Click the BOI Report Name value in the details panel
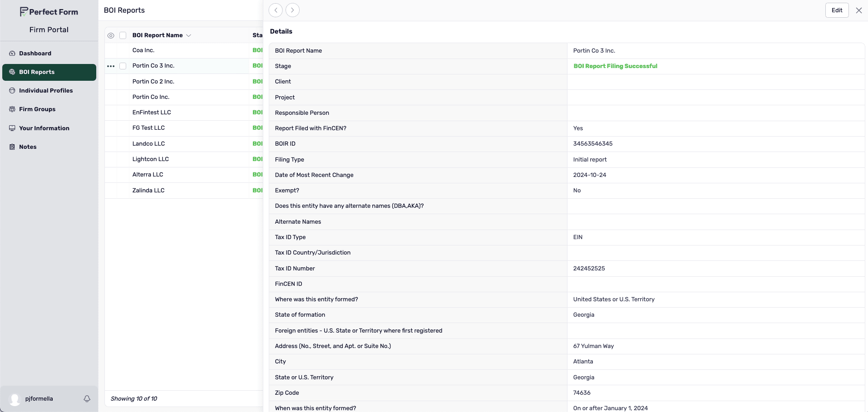Screen dimensions: 868x412 pyautogui.click(x=594, y=51)
